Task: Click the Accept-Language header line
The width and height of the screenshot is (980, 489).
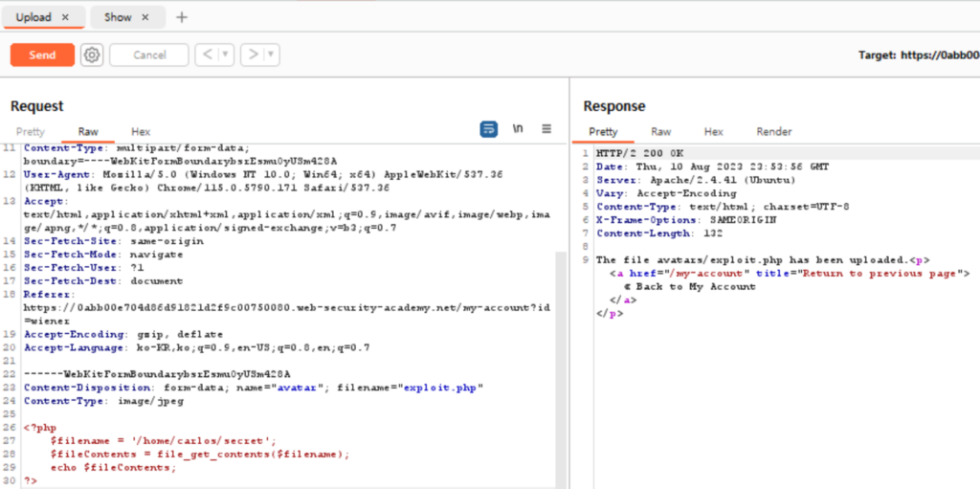Action: [x=197, y=347]
